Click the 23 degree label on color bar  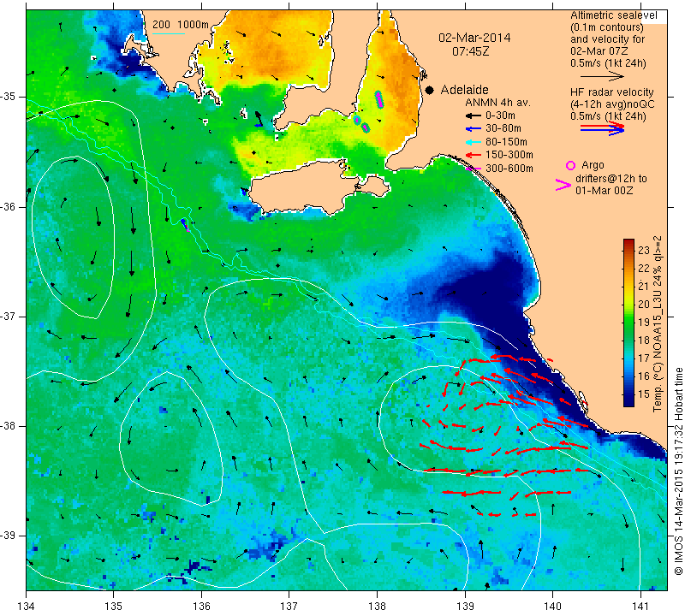tap(644, 250)
